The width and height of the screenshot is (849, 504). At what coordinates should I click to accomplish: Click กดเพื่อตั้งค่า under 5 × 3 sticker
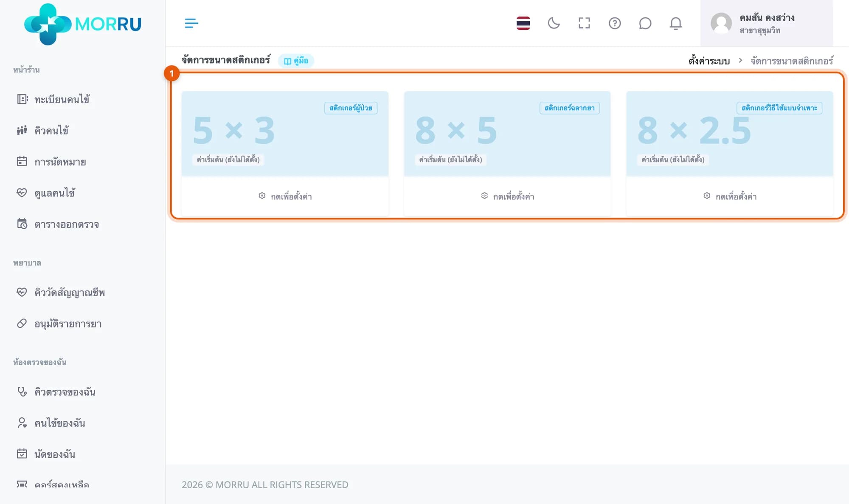[x=285, y=196]
